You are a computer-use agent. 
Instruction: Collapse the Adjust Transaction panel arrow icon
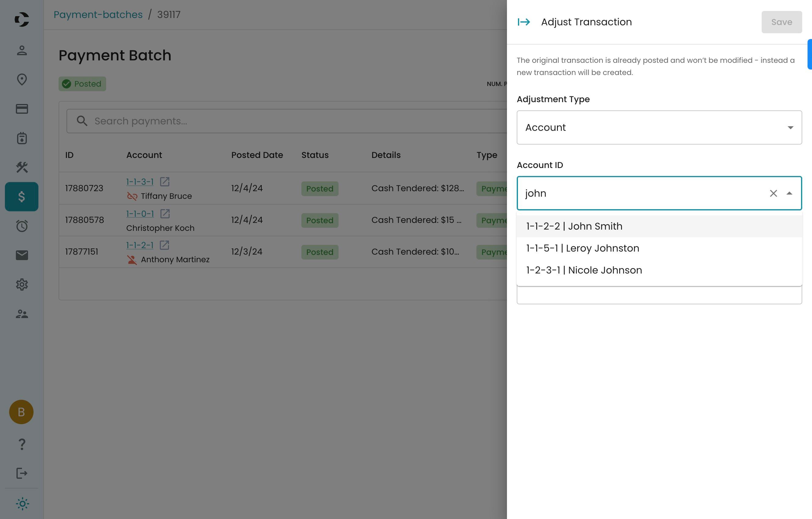524,22
